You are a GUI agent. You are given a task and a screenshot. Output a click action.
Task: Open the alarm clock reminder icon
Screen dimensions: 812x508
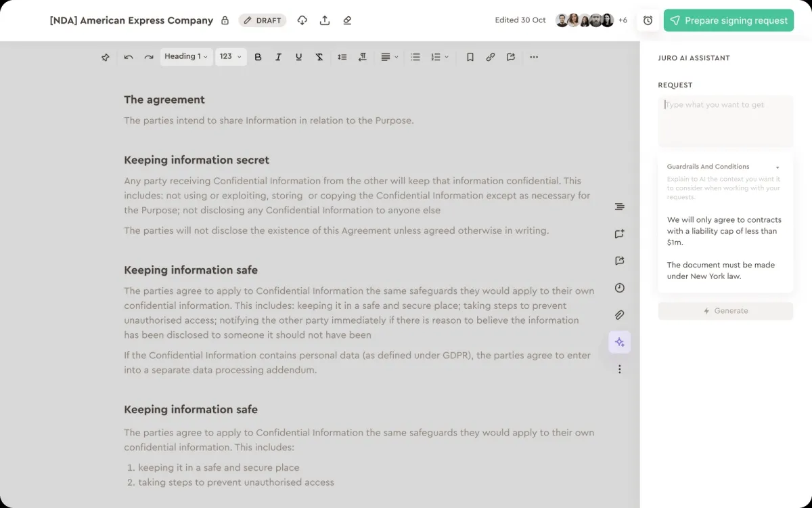pos(648,20)
